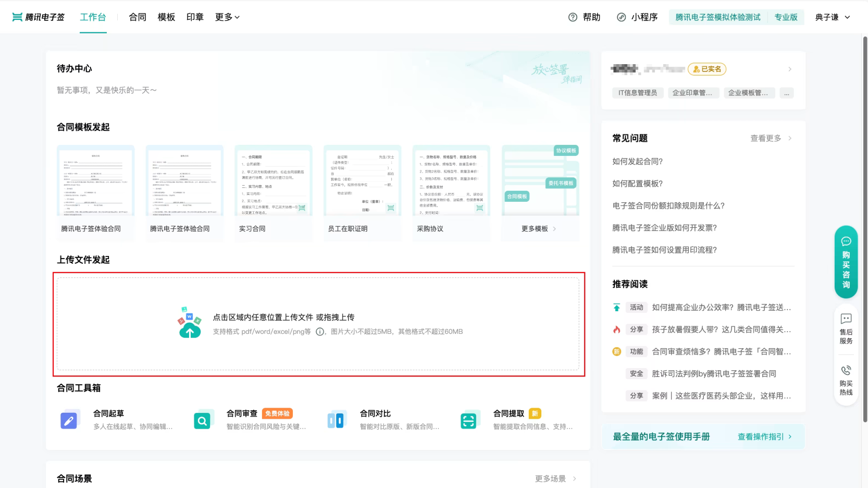Expand the user profile card chevron
Image resolution: width=868 pixels, height=488 pixels.
coord(790,69)
